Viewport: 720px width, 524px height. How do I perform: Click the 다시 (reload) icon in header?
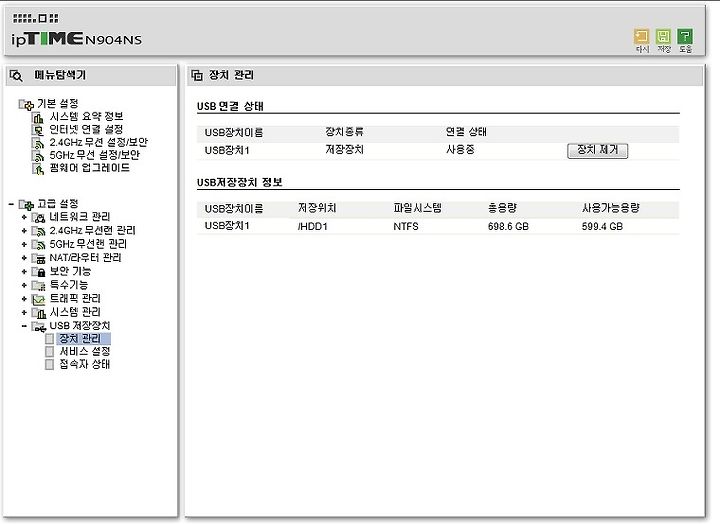[641, 36]
